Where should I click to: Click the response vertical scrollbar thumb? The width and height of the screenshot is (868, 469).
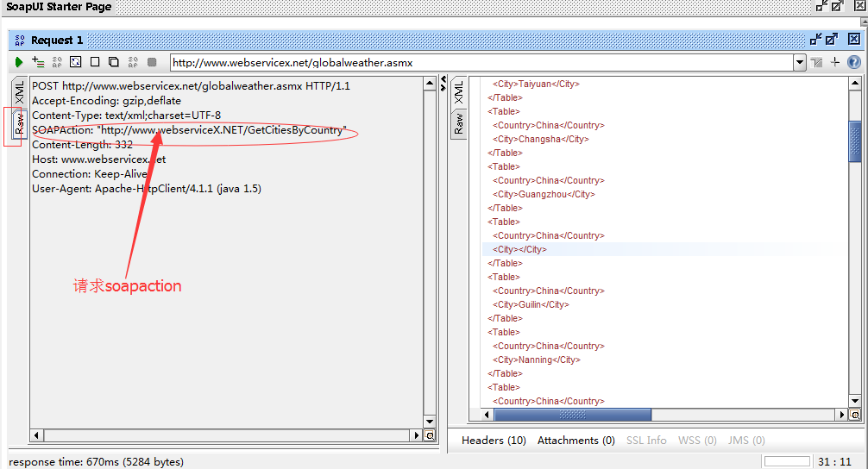pyautogui.click(x=855, y=141)
